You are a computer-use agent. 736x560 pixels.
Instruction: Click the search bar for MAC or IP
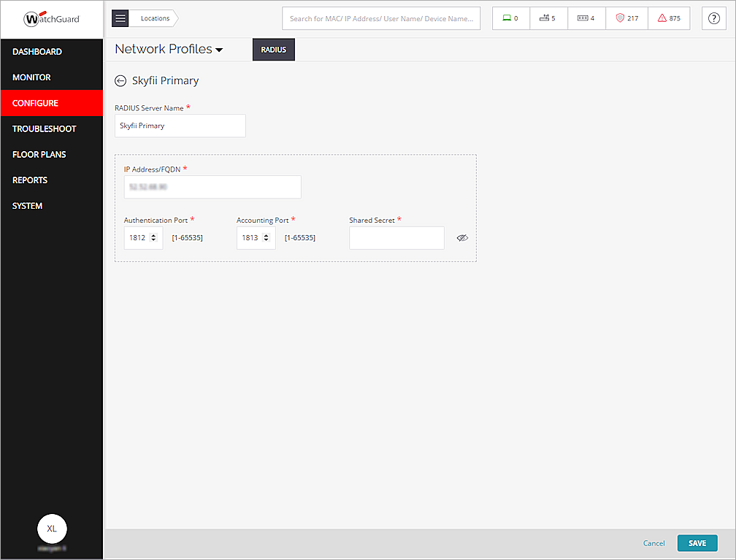381,18
